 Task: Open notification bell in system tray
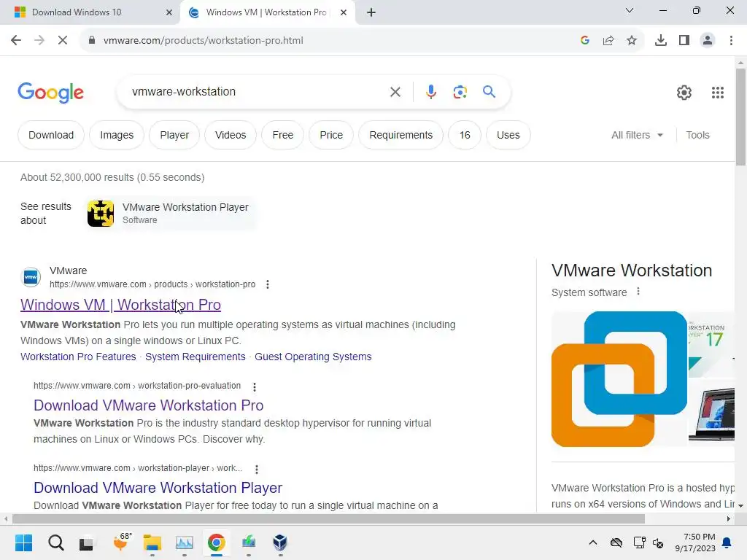(727, 542)
